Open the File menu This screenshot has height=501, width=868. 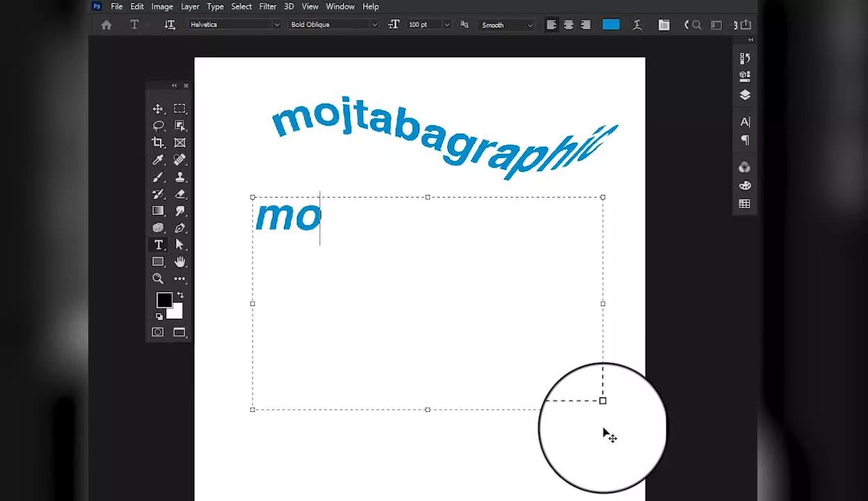click(x=117, y=6)
